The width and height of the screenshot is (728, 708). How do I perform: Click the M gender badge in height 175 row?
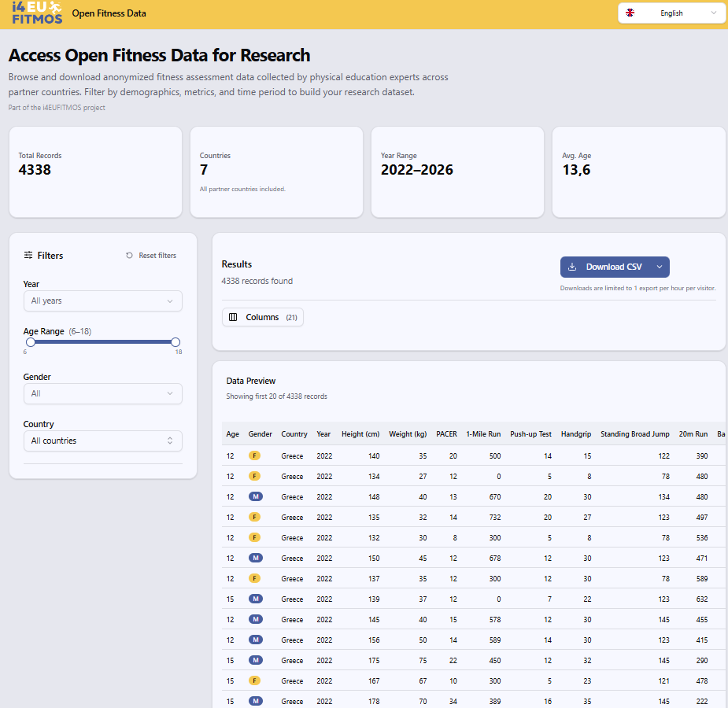pos(256,660)
